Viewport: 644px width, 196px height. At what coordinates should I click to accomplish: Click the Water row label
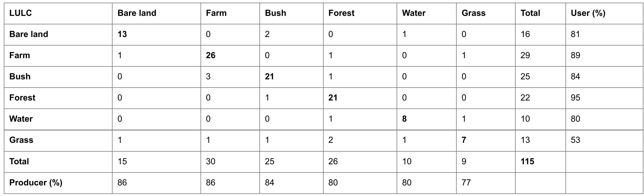pyautogui.click(x=21, y=119)
